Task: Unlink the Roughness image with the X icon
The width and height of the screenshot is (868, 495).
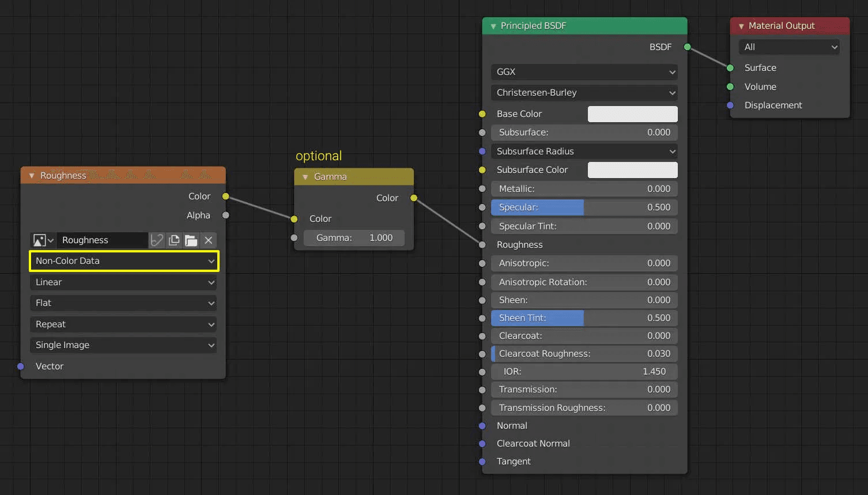Action: (x=209, y=240)
